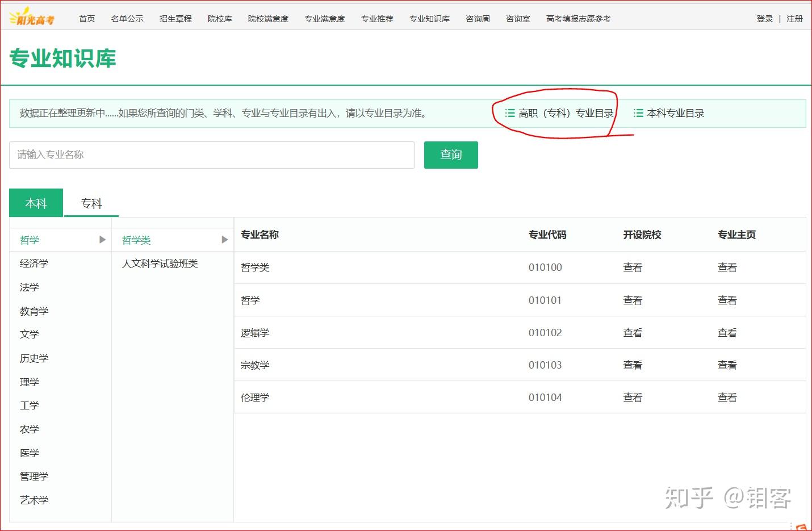Click the 查询 search button
The image size is (812, 531).
coord(451,154)
